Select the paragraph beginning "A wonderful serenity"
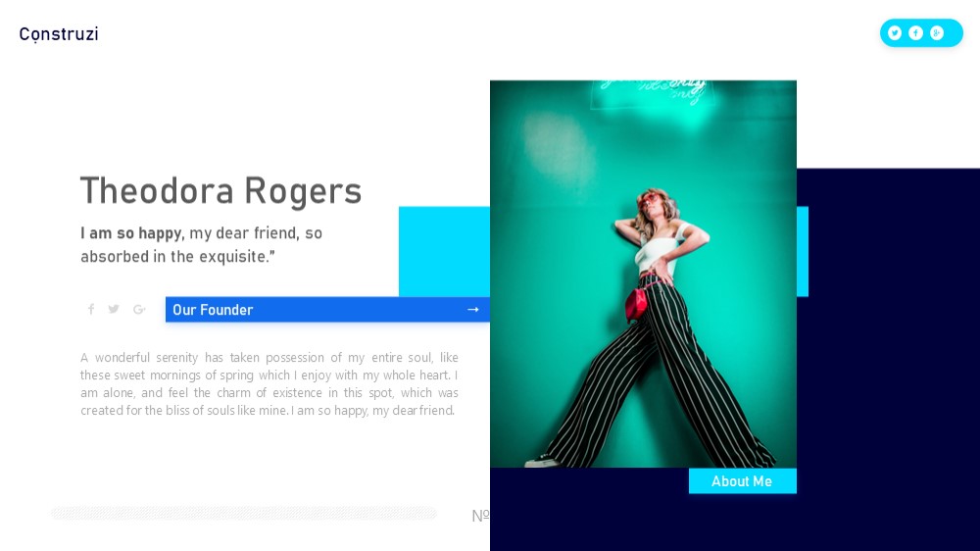The image size is (980, 551). (269, 384)
